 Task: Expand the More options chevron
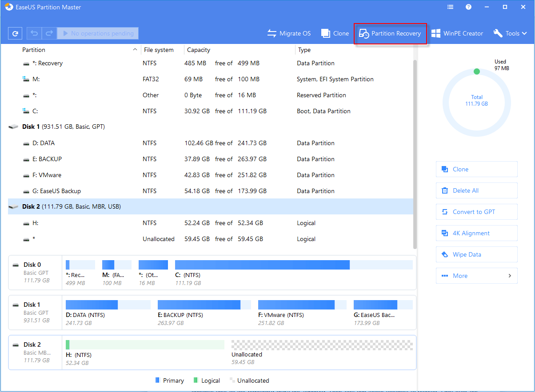pyautogui.click(x=510, y=276)
